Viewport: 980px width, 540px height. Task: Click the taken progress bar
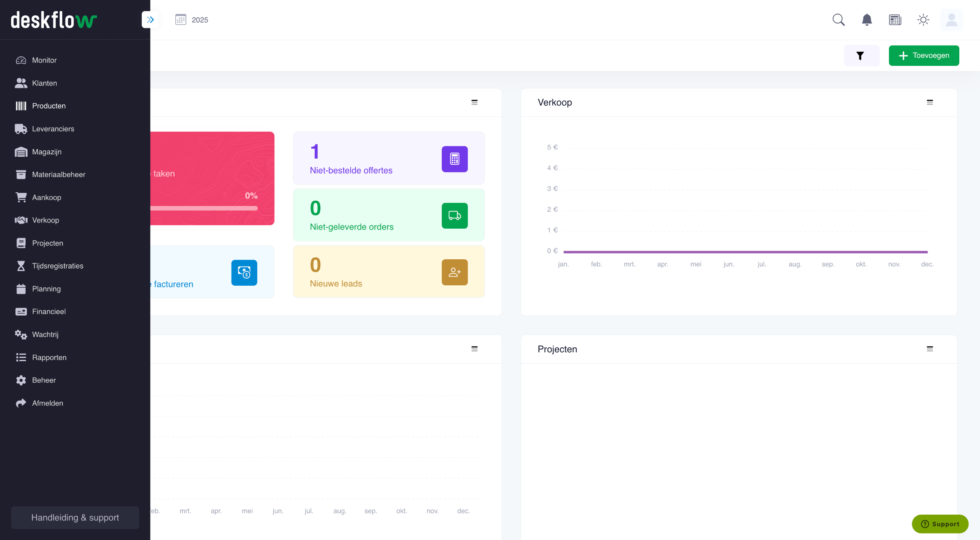pyautogui.click(x=204, y=208)
